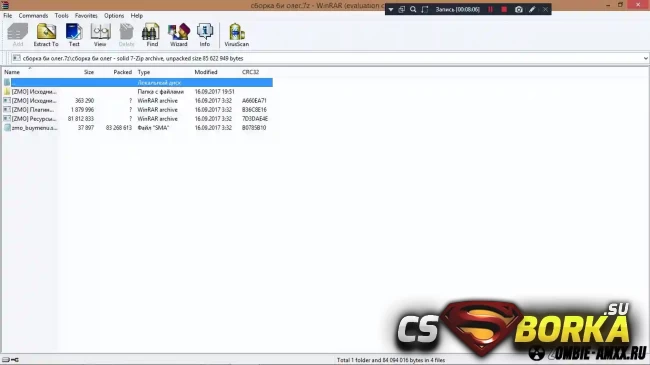650x365 pixels.
Task: Select the zmo_buymenu.s... file name
Action: pos(34,128)
